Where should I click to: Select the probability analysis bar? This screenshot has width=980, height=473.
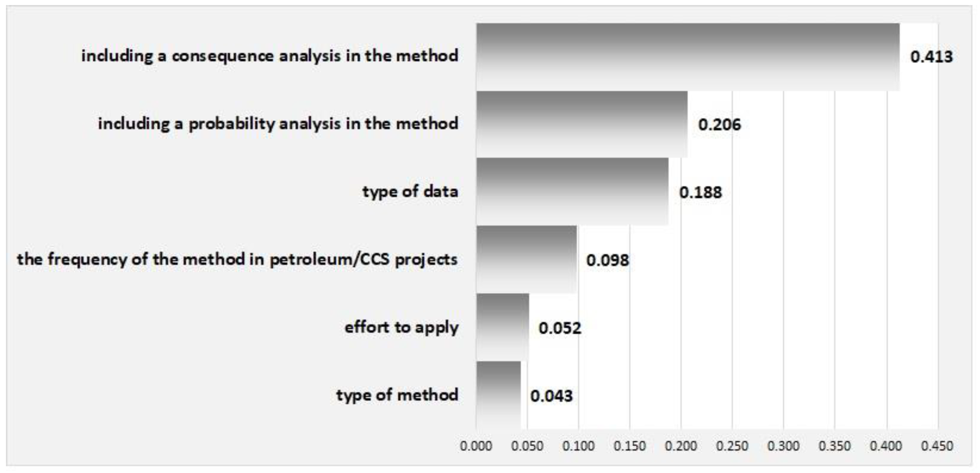click(x=582, y=124)
